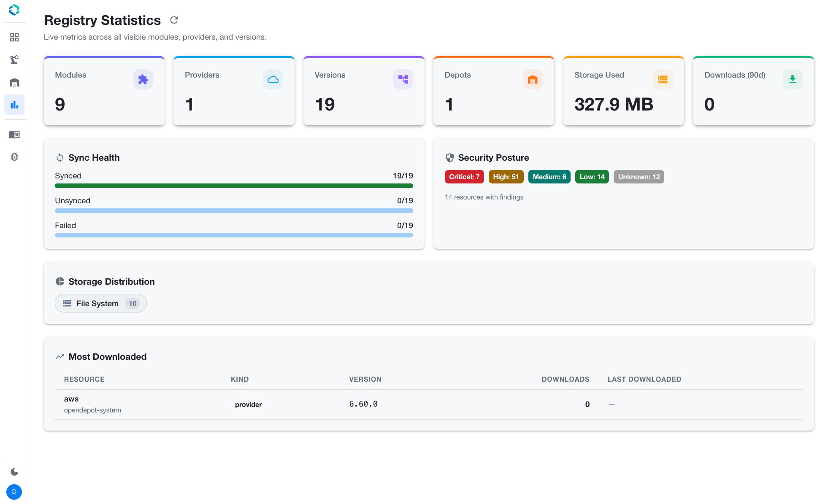Viewport: 820px width, 504px height.
Task: Click the storage icon on Storage Used card
Action: 663,79
